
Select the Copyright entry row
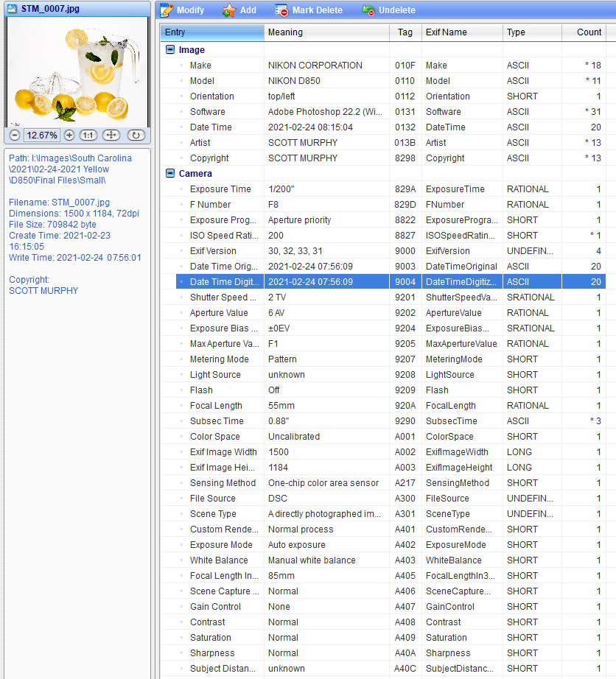(x=209, y=158)
